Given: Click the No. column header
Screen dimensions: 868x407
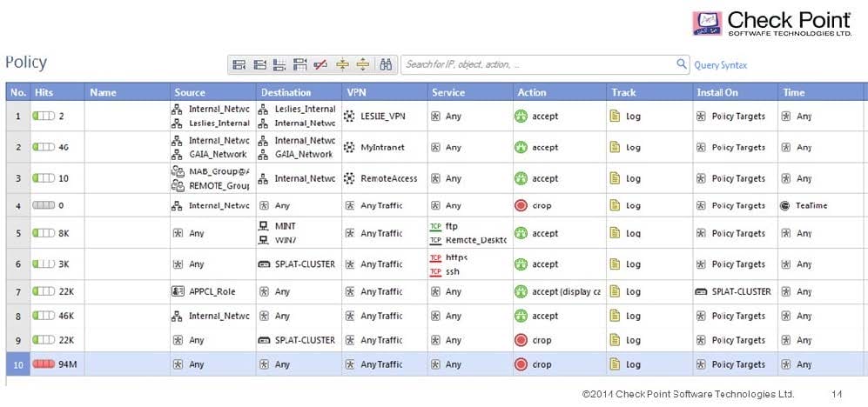Looking at the screenshot, I should point(18,92).
